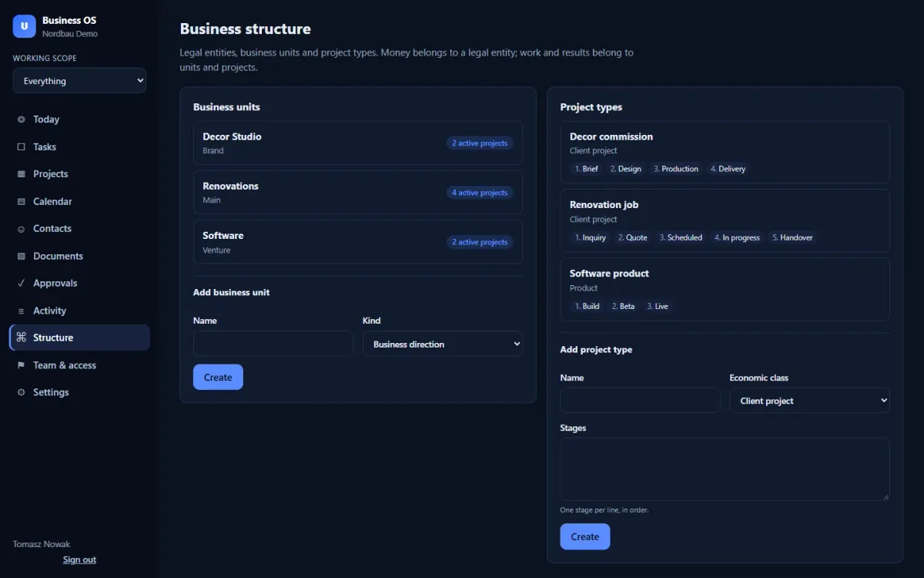Click the Documents sidebar icon

pos(21,257)
